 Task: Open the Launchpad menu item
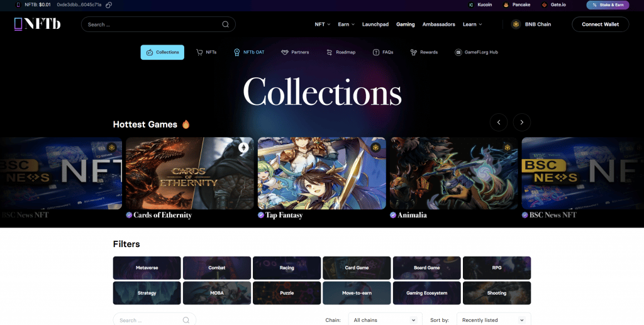375,25
